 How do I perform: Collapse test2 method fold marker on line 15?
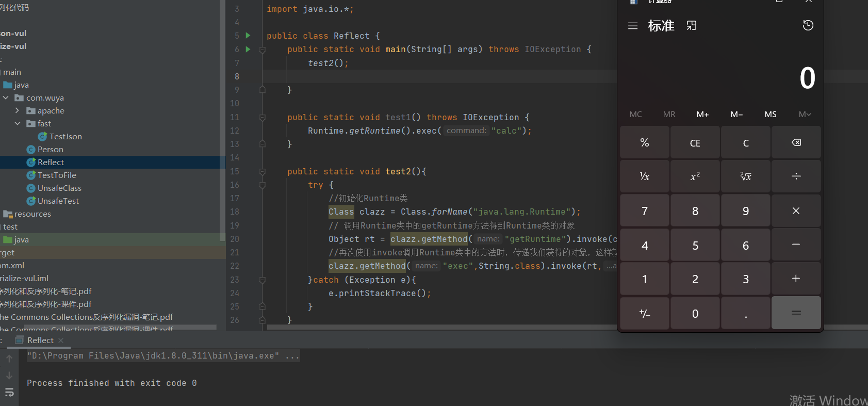(262, 172)
